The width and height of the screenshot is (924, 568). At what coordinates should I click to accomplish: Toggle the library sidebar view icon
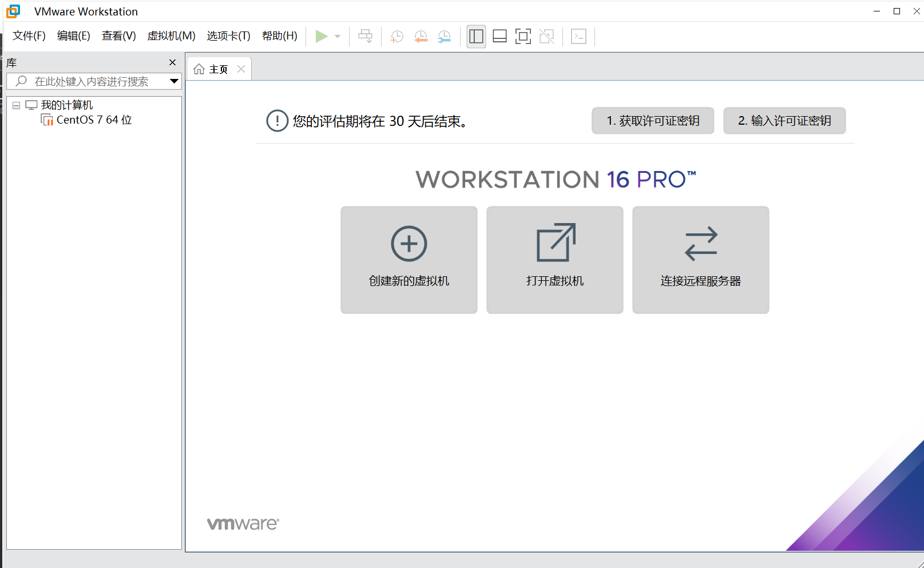(476, 37)
